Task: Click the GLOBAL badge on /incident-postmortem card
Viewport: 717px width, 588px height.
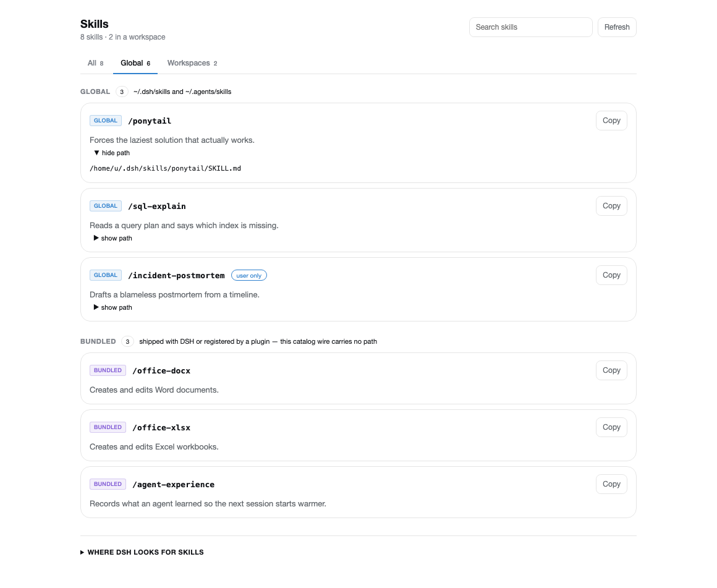Action: point(106,275)
